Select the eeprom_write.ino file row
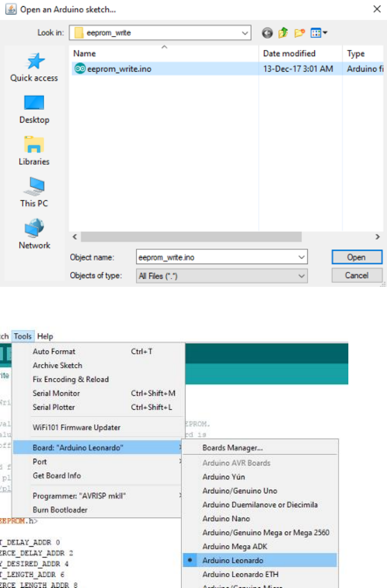387x588 pixels. [227, 68]
